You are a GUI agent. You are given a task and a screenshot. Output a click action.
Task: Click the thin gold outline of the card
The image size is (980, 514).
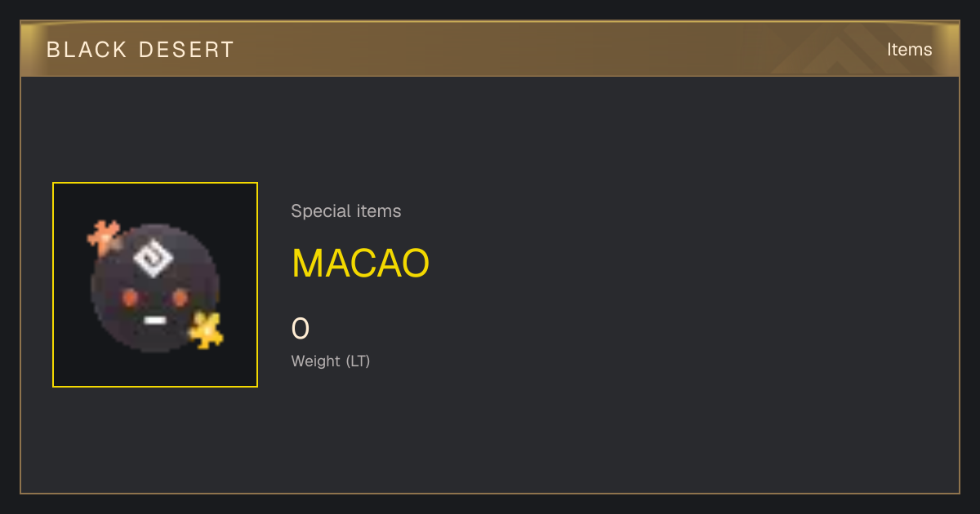click(x=490, y=493)
